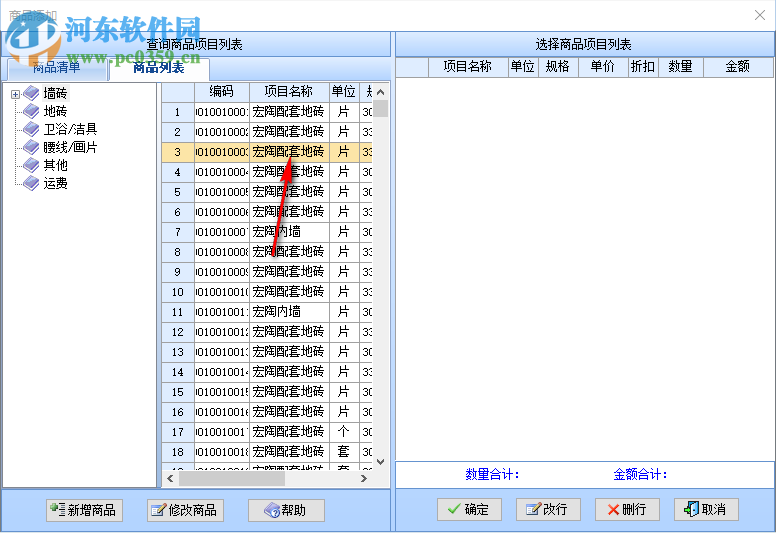The image size is (776, 533).
Task: Select the 墙砖 category
Action: (x=55, y=93)
